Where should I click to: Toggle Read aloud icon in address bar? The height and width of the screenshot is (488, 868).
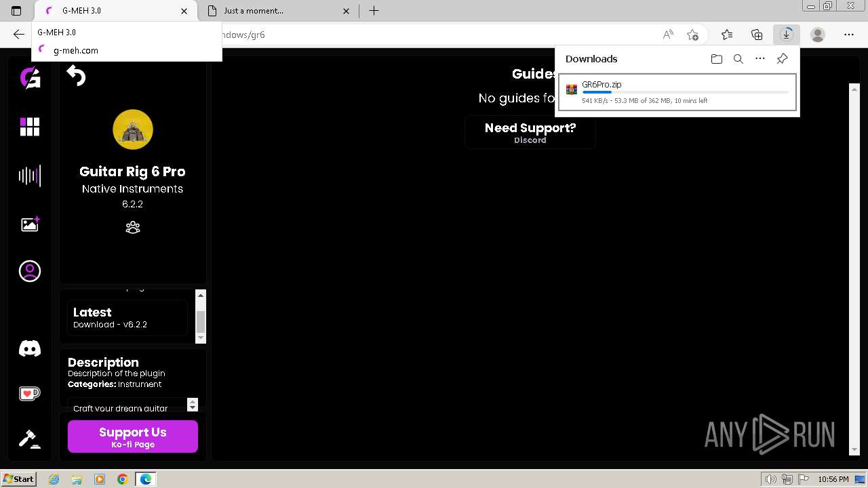point(668,35)
